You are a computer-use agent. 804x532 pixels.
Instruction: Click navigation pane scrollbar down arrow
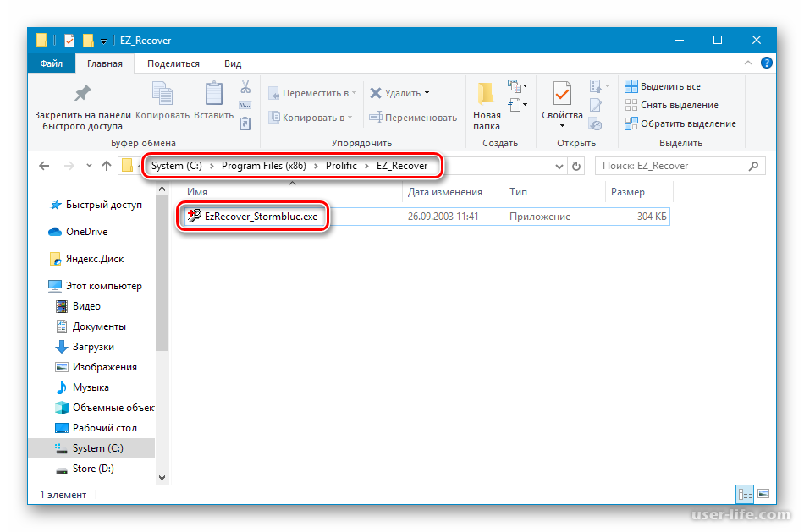pyautogui.click(x=162, y=478)
